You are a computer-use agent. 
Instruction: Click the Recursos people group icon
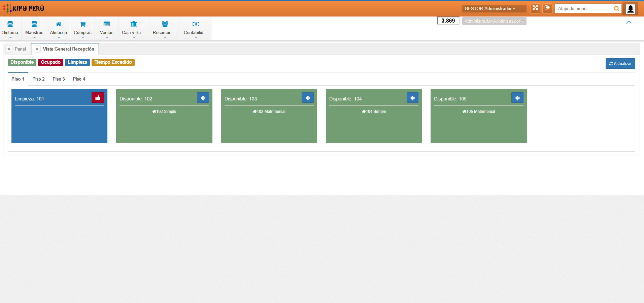click(165, 24)
